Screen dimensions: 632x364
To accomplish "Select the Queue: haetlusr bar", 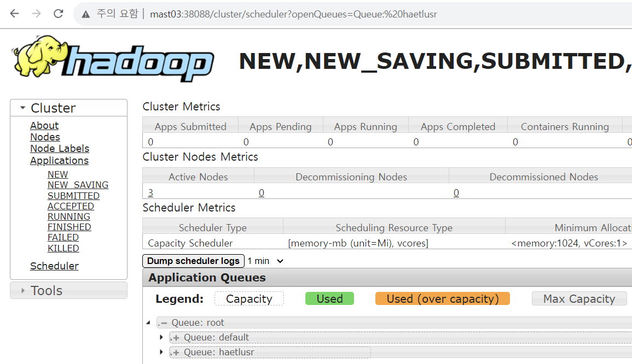I will [401, 352].
